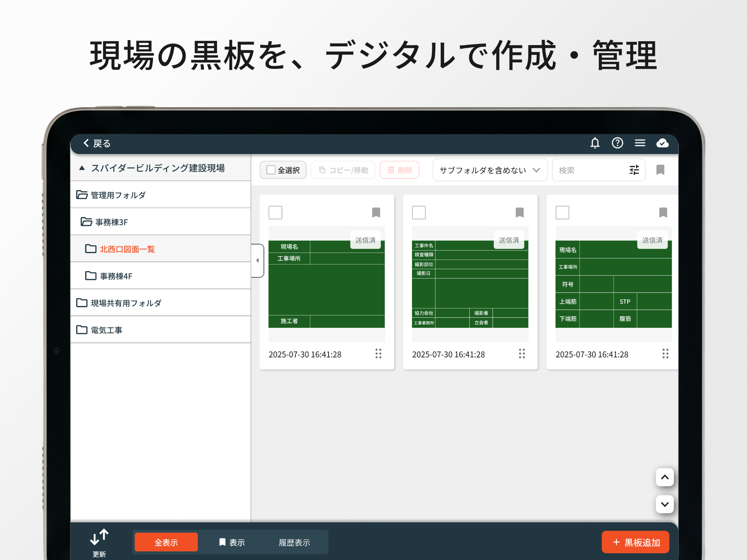The height and width of the screenshot is (560, 747).
Task: Click the second card's 送信済 badge
Action: 509,240
